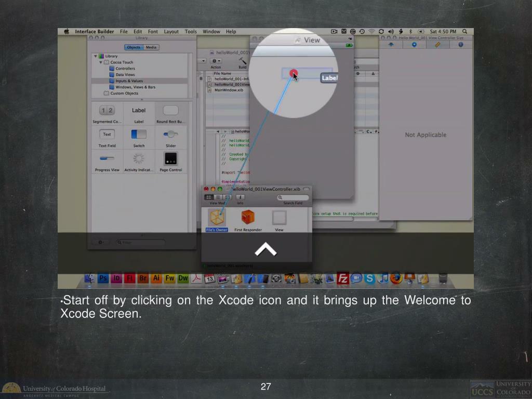Collapse the Cocoa Touch group
532x399 pixels.
(x=101, y=62)
